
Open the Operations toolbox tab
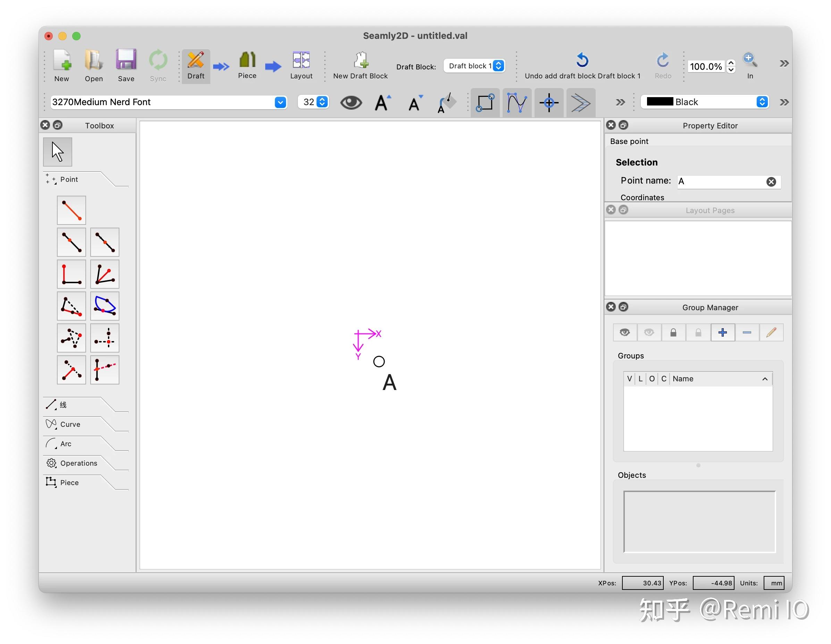point(78,463)
